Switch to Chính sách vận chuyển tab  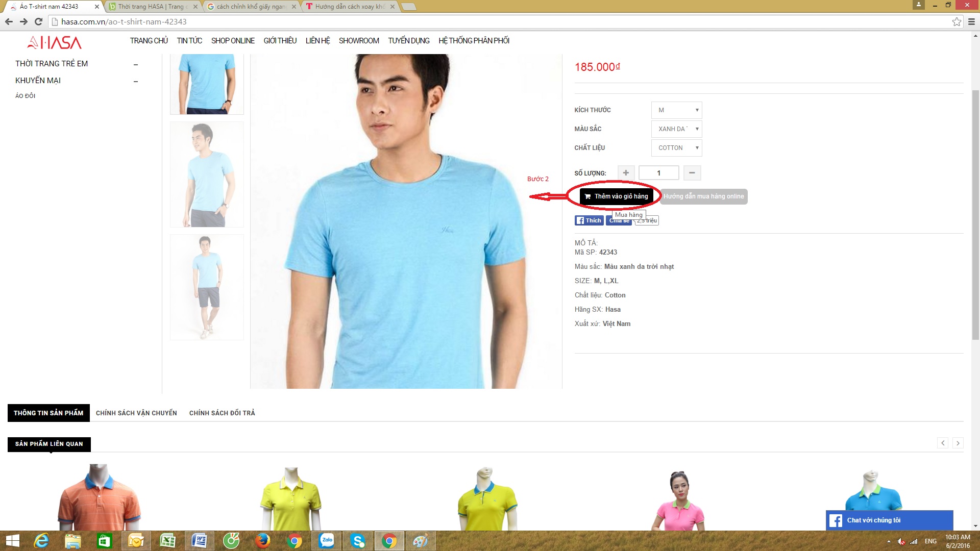(x=136, y=413)
